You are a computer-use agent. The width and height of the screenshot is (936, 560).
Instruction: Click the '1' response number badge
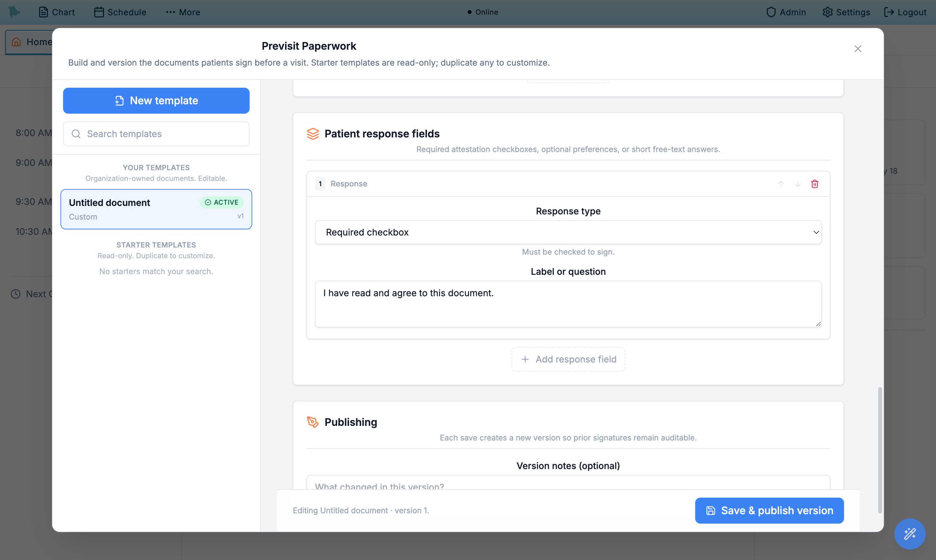[x=320, y=184]
